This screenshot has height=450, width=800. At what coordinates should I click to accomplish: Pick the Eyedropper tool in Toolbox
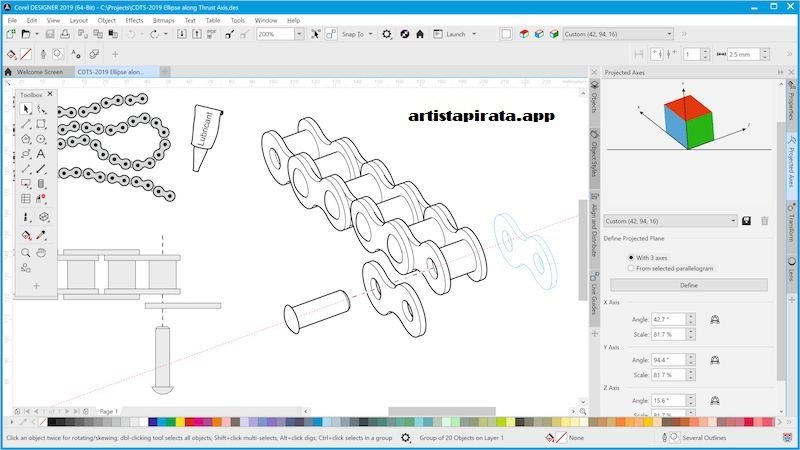[x=41, y=235]
